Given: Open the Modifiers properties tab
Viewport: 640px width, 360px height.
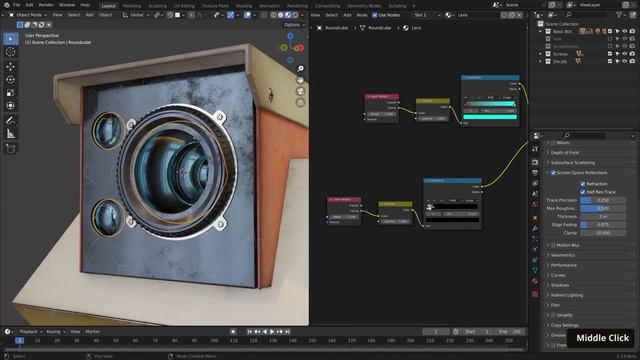Looking at the screenshot, I should pyautogui.click(x=535, y=229).
